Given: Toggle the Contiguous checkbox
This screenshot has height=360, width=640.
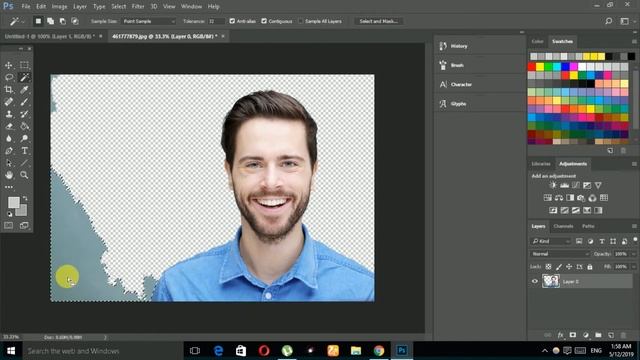Looking at the screenshot, I should click(264, 21).
